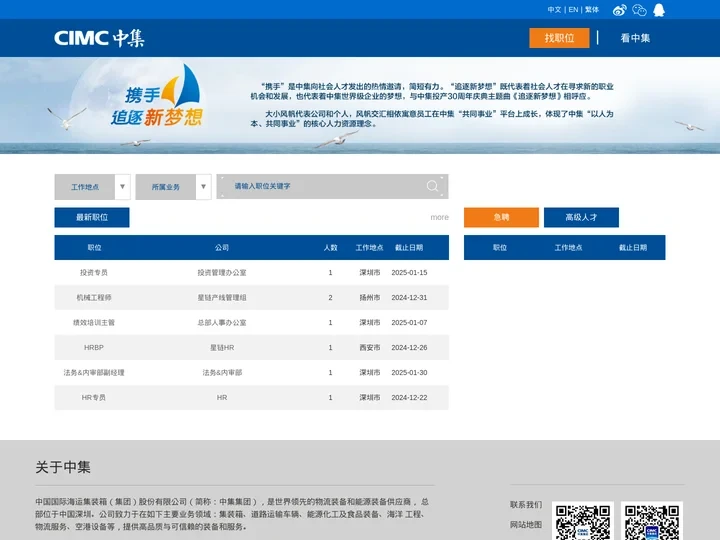Click company cell 星链HR

(x=222, y=348)
